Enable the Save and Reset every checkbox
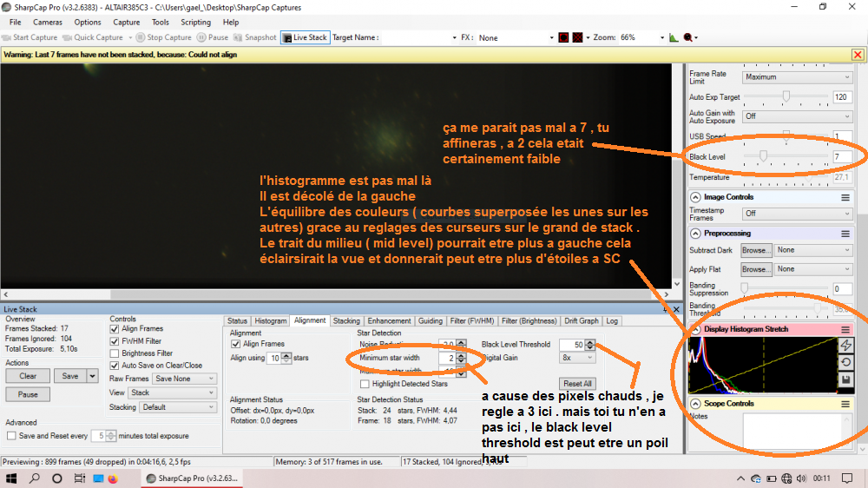 (11, 436)
